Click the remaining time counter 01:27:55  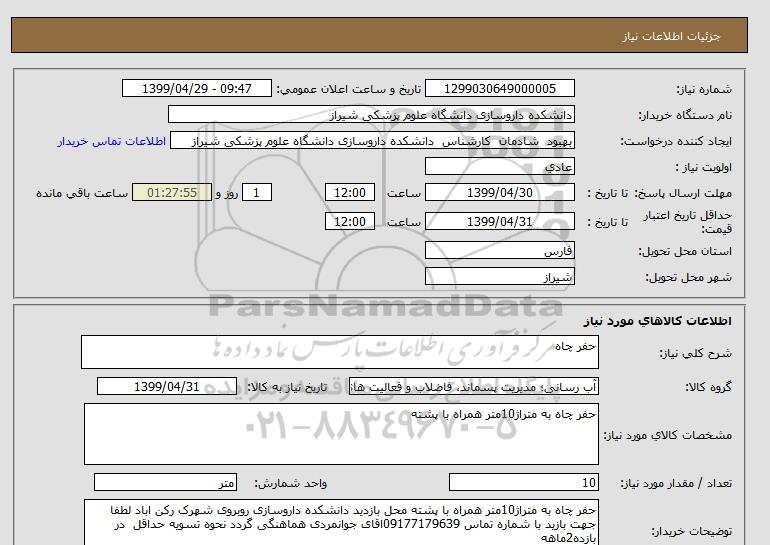[x=172, y=192]
